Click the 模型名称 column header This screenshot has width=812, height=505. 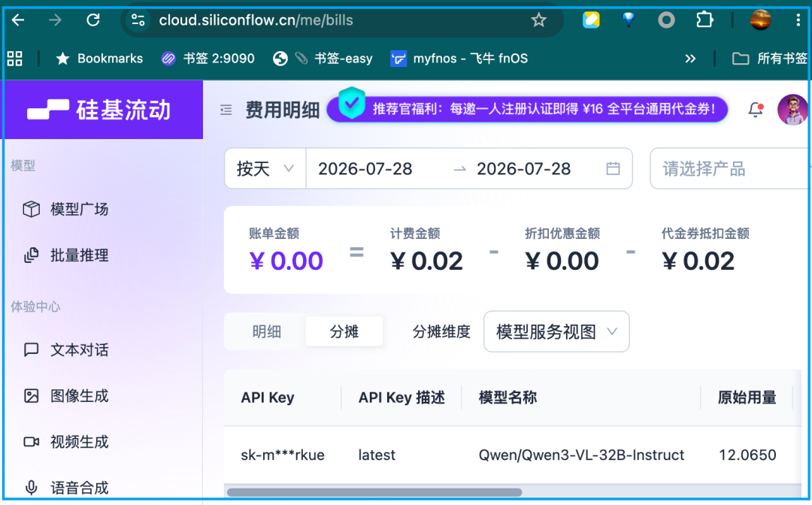507,398
